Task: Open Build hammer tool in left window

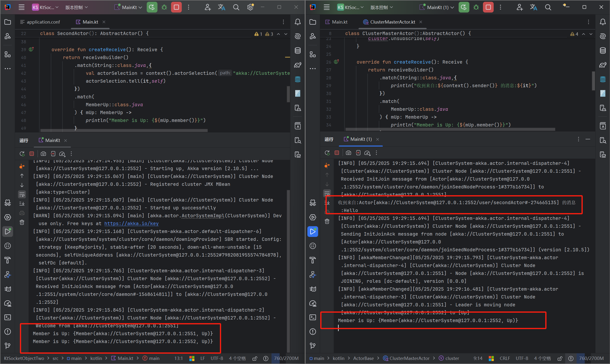Action: point(8,260)
